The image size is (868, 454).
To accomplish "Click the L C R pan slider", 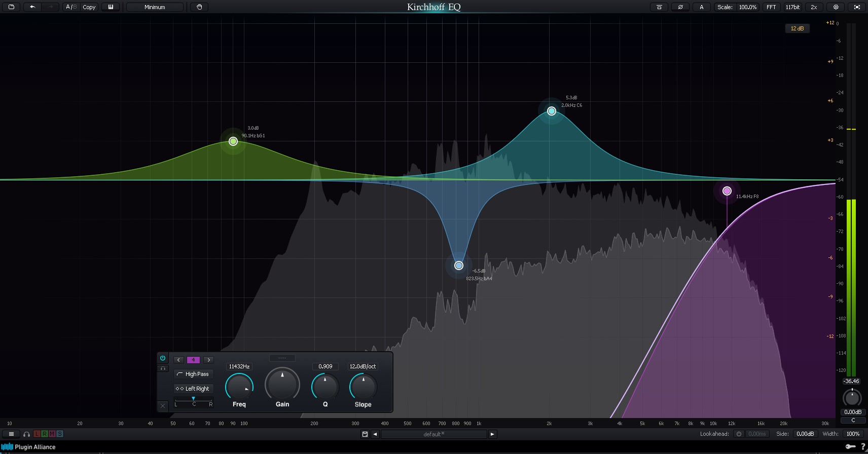I will (193, 401).
